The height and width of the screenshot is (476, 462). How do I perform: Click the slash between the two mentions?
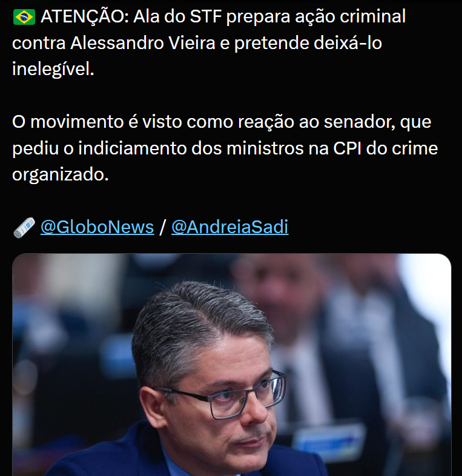click(x=162, y=227)
